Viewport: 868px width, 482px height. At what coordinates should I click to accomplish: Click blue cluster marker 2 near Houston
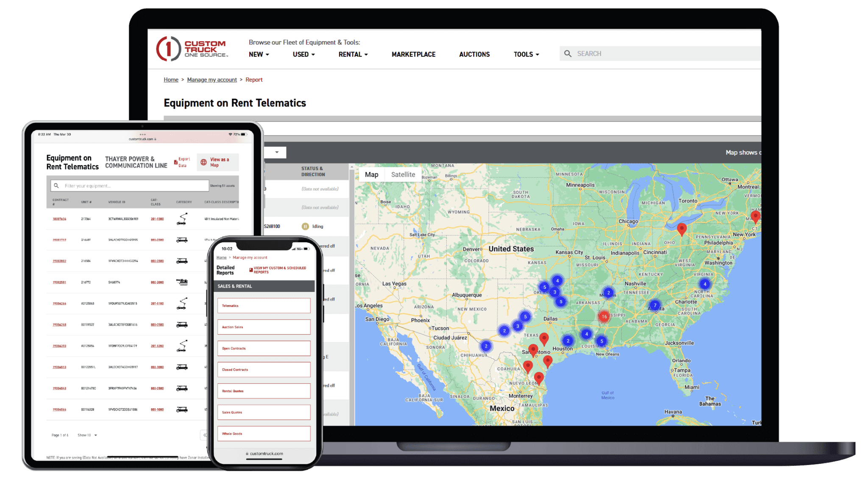pyautogui.click(x=568, y=341)
